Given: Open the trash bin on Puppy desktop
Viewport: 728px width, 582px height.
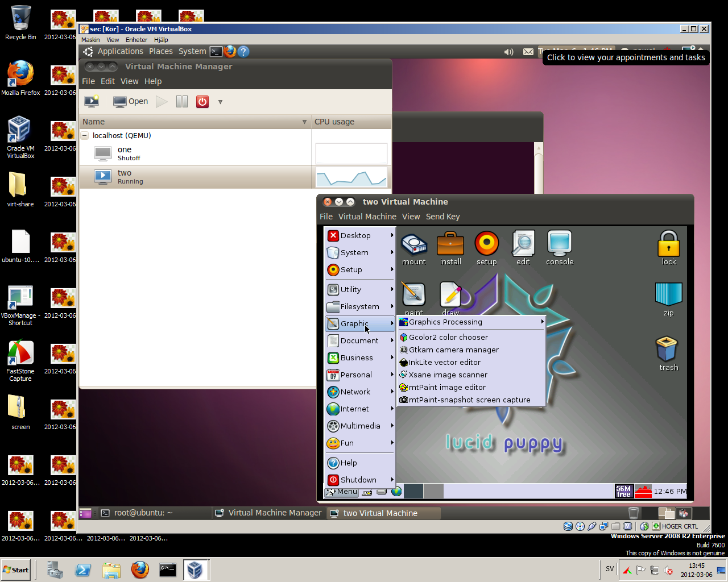Looking at the screenshot, I should [669, 354].
